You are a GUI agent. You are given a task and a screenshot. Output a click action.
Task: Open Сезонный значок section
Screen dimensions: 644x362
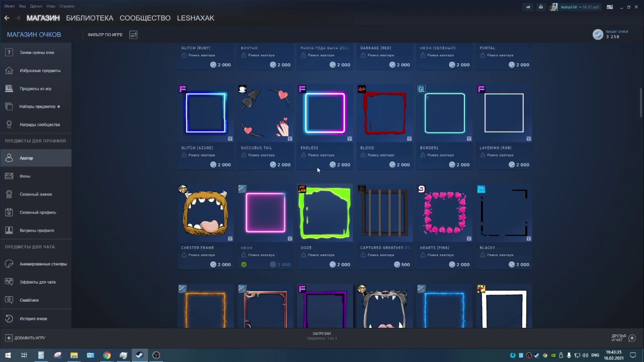tap(36, 194)
